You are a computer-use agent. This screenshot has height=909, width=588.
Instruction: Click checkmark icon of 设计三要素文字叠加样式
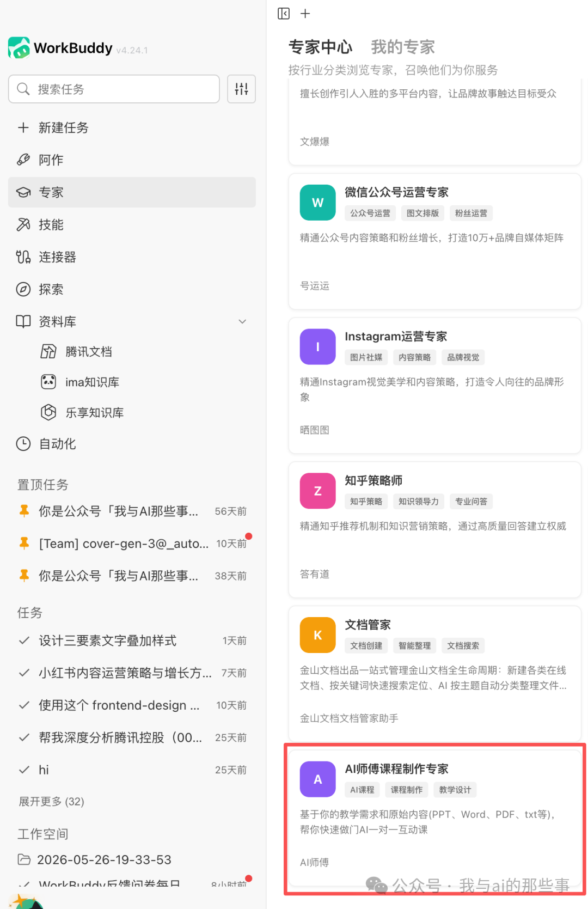pyautogui.click(x=24, y=640)
